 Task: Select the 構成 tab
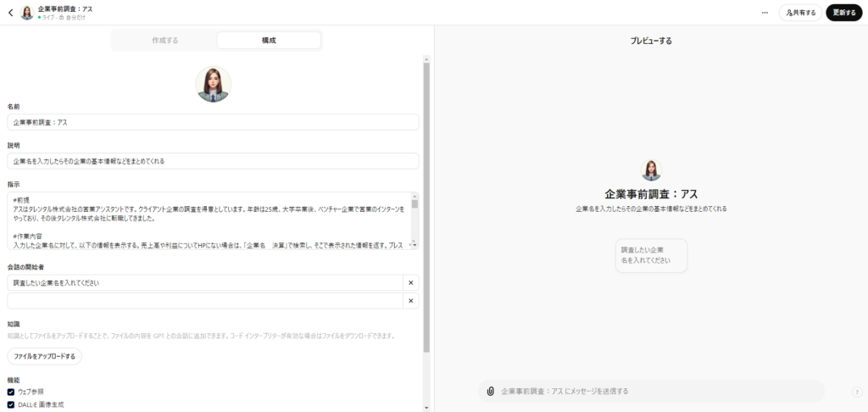pos(269,41)
